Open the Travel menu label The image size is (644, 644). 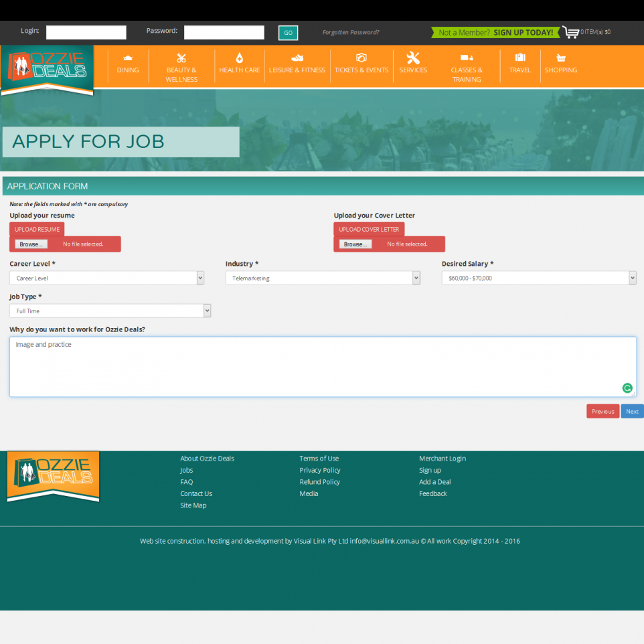pos(520,70)
